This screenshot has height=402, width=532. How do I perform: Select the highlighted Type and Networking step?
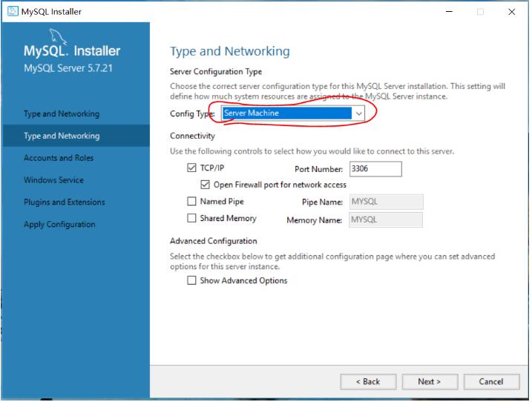(62, 136)
